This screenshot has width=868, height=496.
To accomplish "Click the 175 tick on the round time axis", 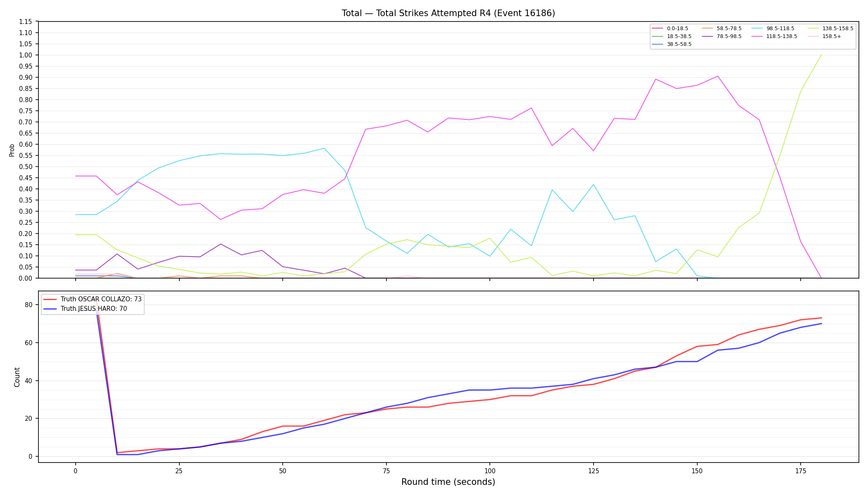I will [x=801, y=471].
